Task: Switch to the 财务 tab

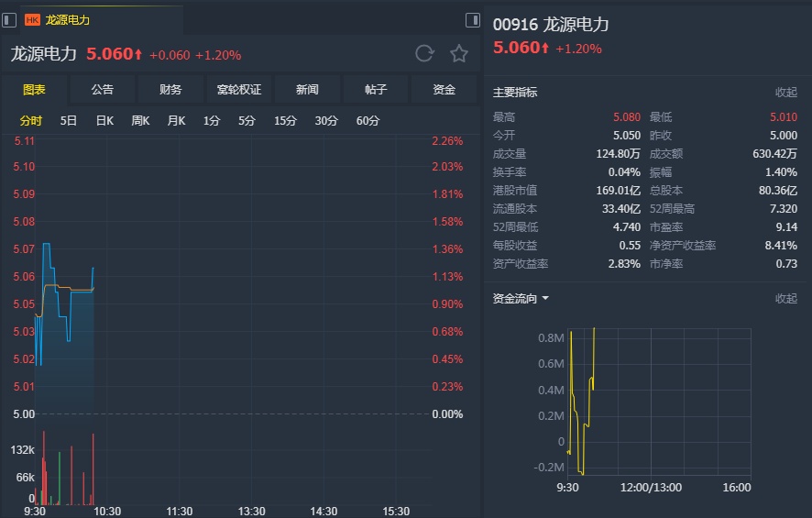Action: click(170, 90)
